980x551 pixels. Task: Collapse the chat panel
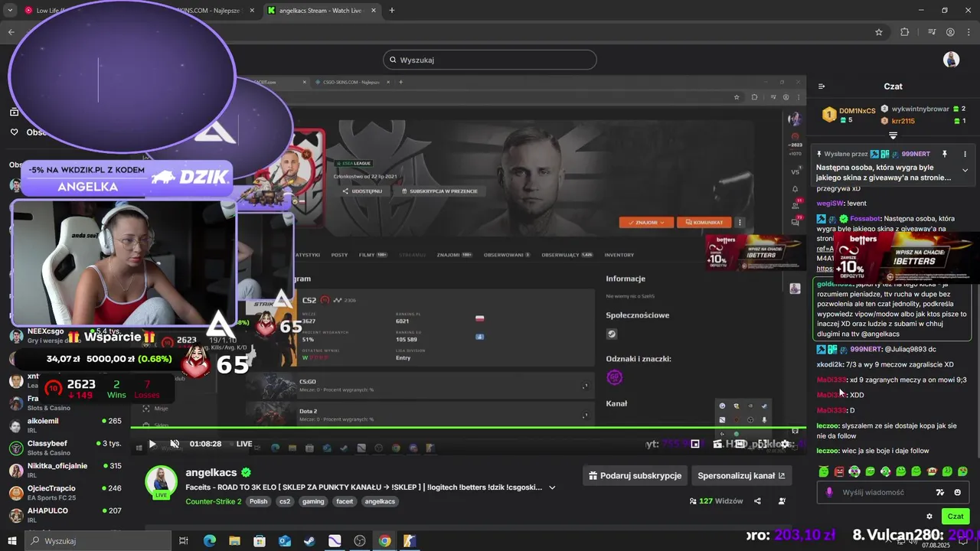pyautogui.click(x=822, y=86)
